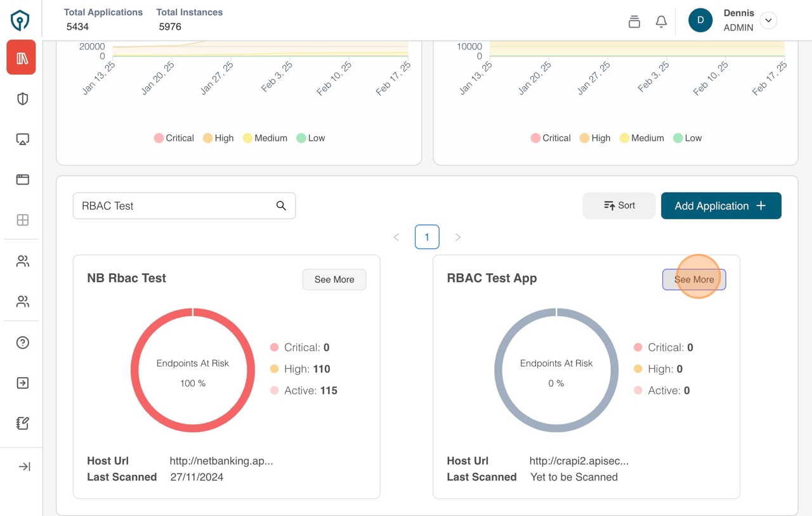Open the Dennis ADMIN account dropdown

point(768,20)
